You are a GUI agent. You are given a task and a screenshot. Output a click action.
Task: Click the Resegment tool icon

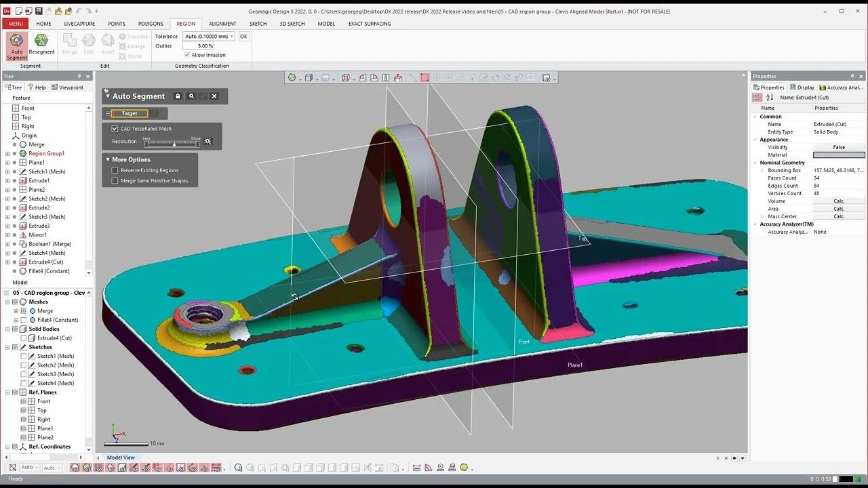click(x=41, y=45)
